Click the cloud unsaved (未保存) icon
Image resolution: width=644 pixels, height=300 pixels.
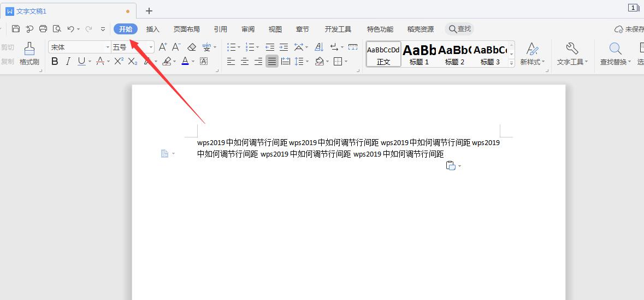pyautogui.click(x=618, y=29)
